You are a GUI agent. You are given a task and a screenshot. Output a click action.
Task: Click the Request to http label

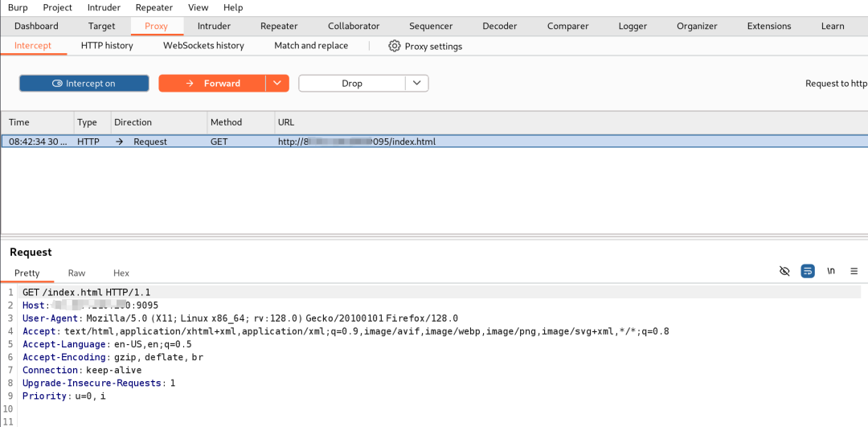(x=837, y=83)
